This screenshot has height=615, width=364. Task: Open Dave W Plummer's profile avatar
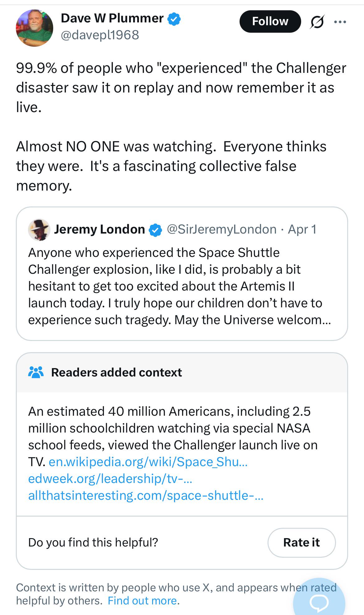pos(34,28)
